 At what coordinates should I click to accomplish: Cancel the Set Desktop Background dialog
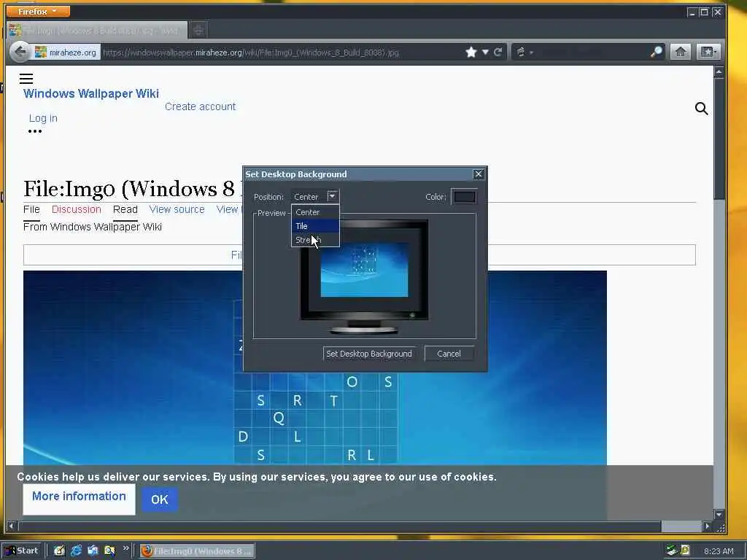pos(449,354)
